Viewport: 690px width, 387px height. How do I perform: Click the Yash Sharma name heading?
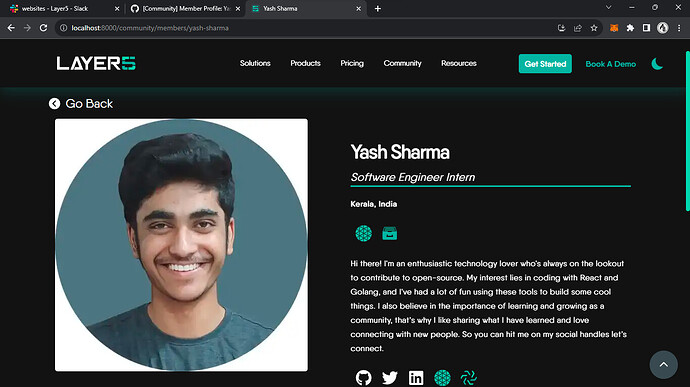point(400,152)
